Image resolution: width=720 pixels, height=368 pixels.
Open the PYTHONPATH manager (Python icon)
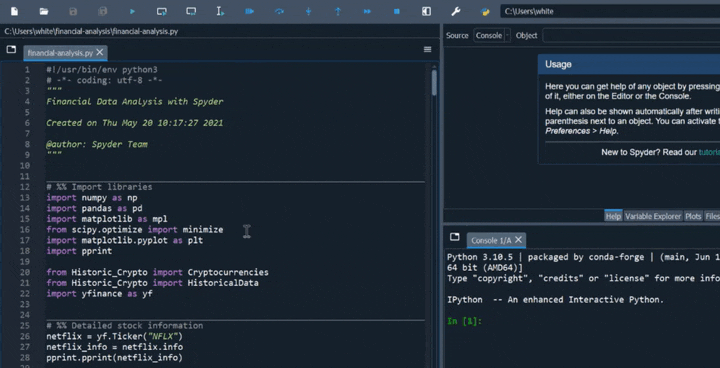(x=485, y=11)
